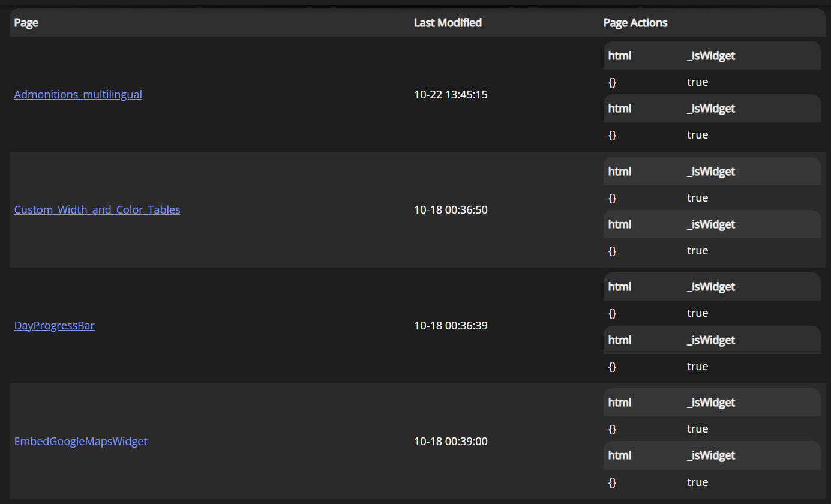Open the Admonitions_multilingual page link
This screenshot has width=831, height=504.
pyautogui.click(x=78, y=94)
